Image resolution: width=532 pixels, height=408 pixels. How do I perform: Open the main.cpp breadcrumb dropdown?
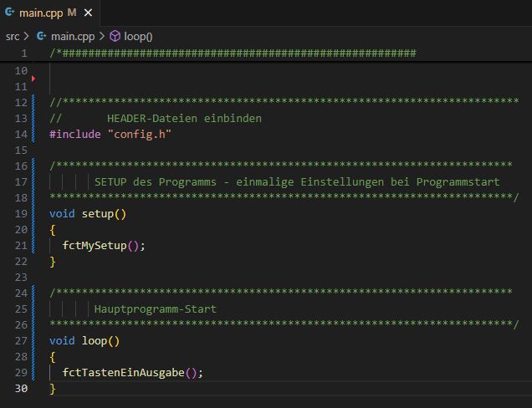pyautogui.click(x=72, y=36)
